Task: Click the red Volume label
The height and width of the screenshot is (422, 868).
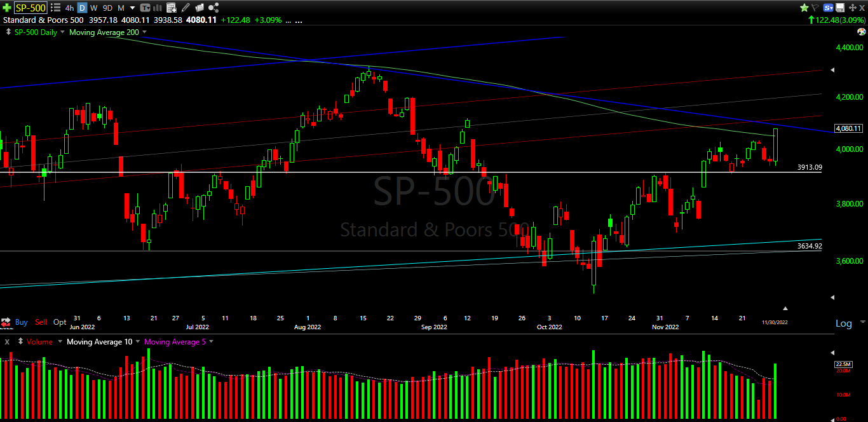Action: pos(40,342)
